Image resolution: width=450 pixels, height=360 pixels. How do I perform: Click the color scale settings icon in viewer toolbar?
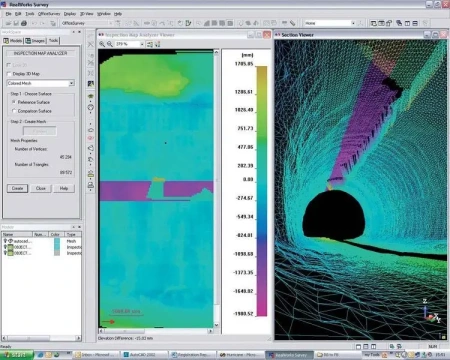pos(150,44)
